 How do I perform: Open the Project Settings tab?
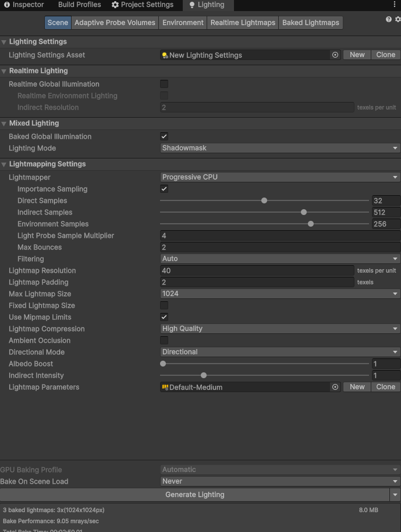pos(143,5)
